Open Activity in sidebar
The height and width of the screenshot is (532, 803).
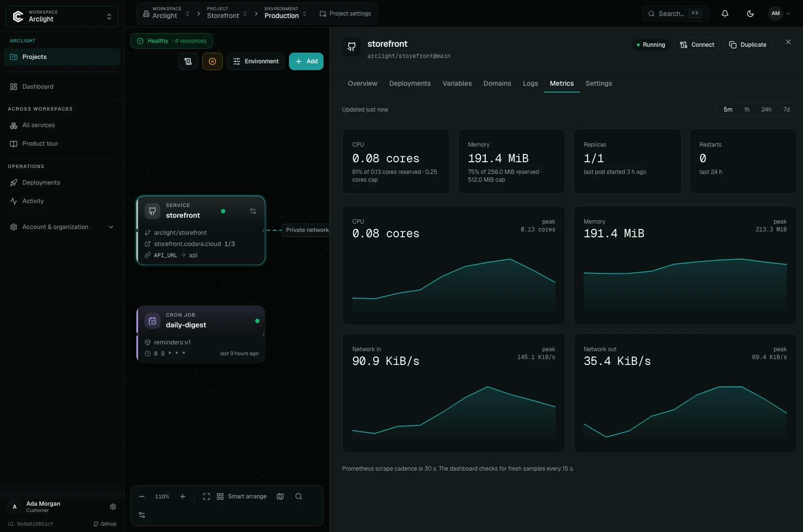coord(62,201)
